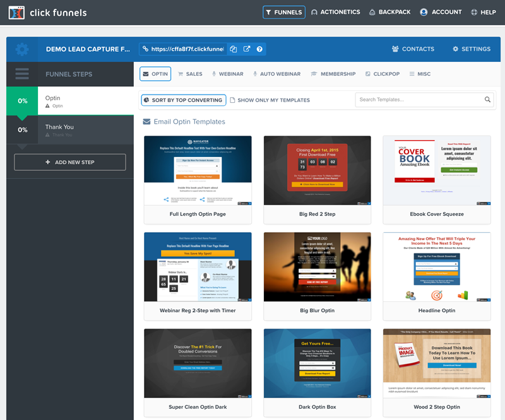Choose the Big Blur Optin template
Image resolution: width=505 pixels, height=420 pixels.
click(318, 276)
